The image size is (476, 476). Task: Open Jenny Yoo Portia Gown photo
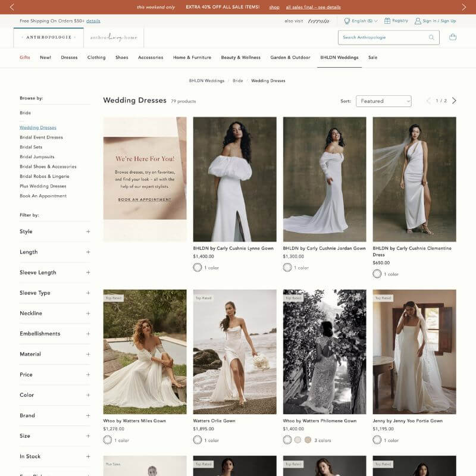point(414,352)
